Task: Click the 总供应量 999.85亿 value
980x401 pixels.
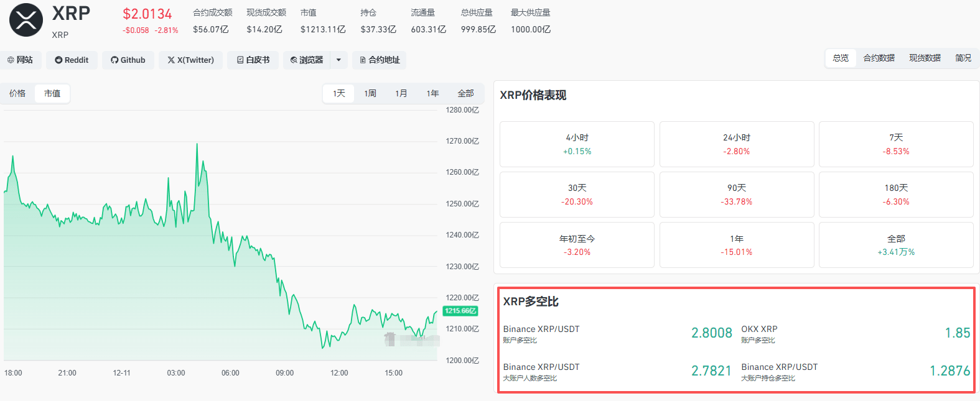Action: click(x=478, y=29)
